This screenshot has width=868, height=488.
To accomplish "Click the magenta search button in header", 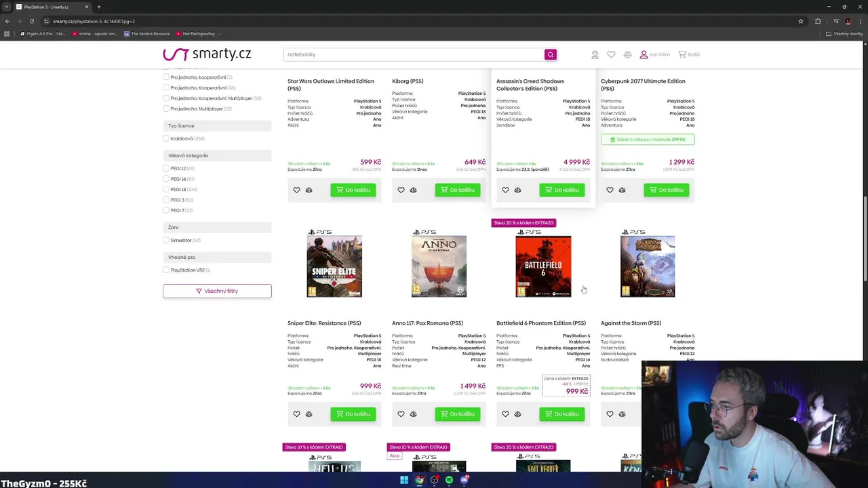I will point(551,54).
